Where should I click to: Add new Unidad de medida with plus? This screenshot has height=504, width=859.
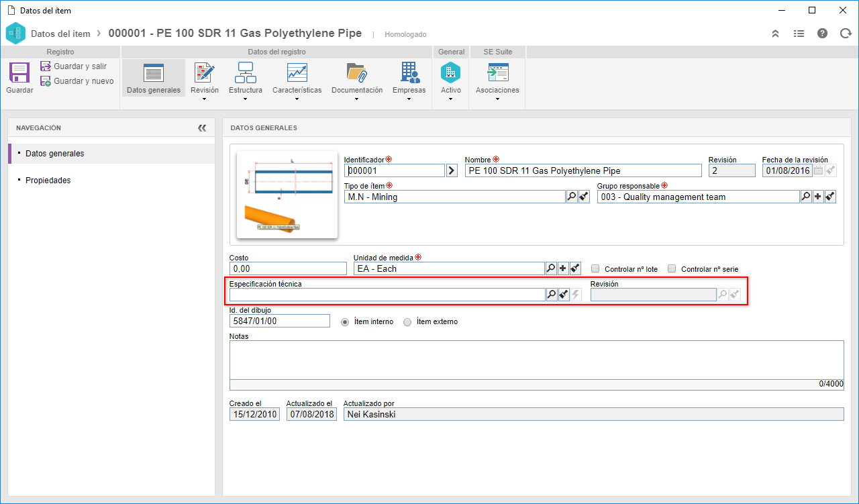(x=563, y=268)
